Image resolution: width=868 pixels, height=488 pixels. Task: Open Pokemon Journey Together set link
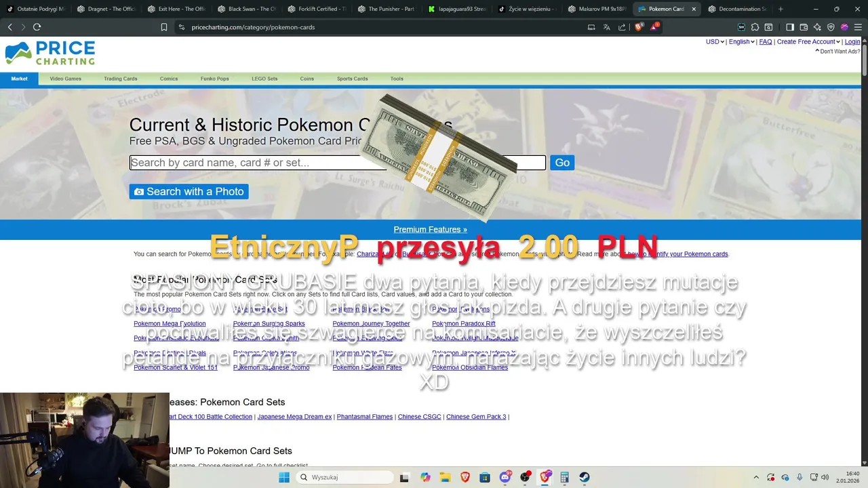click(371, 324)
